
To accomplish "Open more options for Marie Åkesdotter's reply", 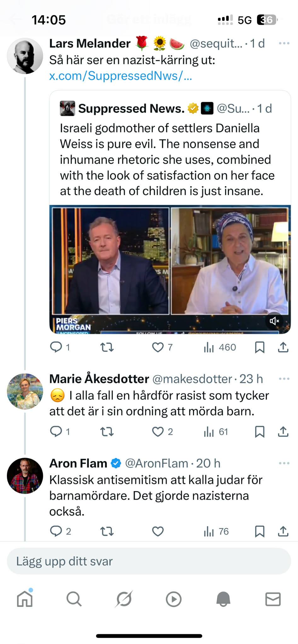I will point(284,379).
